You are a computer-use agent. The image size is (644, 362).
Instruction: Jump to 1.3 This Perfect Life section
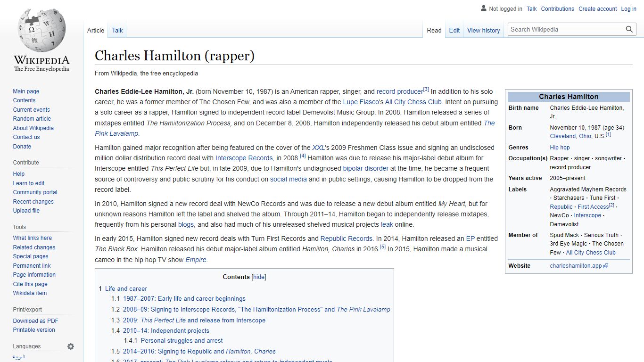[188, 320]
